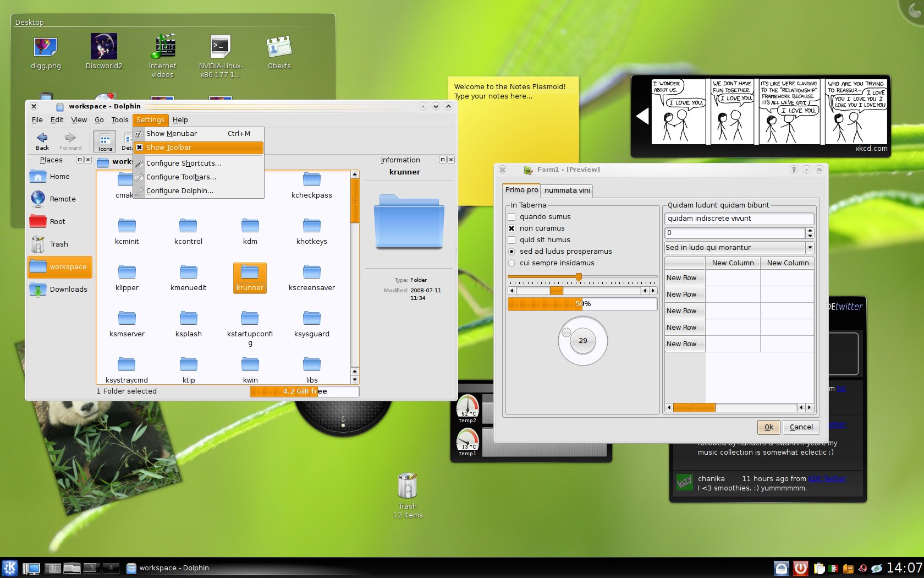924x578 pixels.
Task: Click the Back arrow in Dolphin
Action: click(42, 141)
